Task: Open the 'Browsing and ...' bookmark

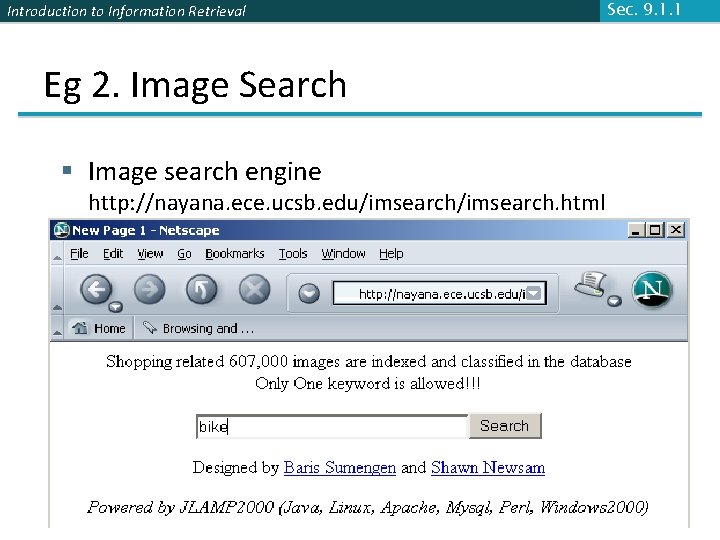Action: (198, 328)
